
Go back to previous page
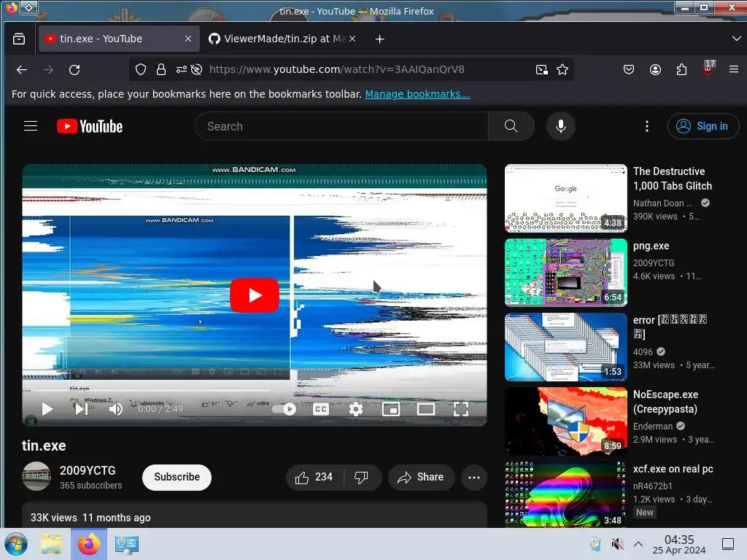[x=22, y=70]
